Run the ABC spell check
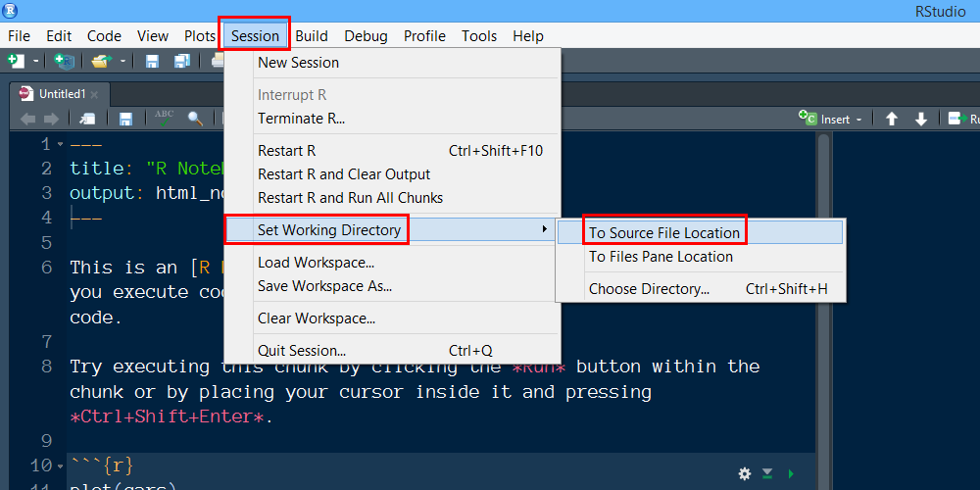 click(x=165, y=119)
